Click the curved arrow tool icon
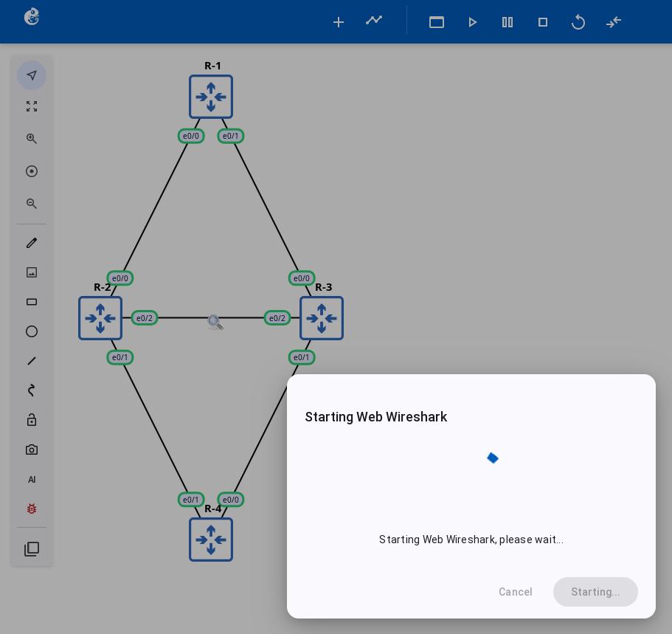This screenshot has width=672, height=634. [x=31, y=390]
